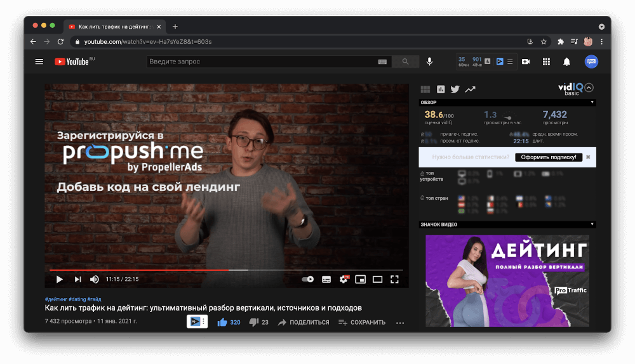Click the Оформить подписку! button

pos(549,157)
